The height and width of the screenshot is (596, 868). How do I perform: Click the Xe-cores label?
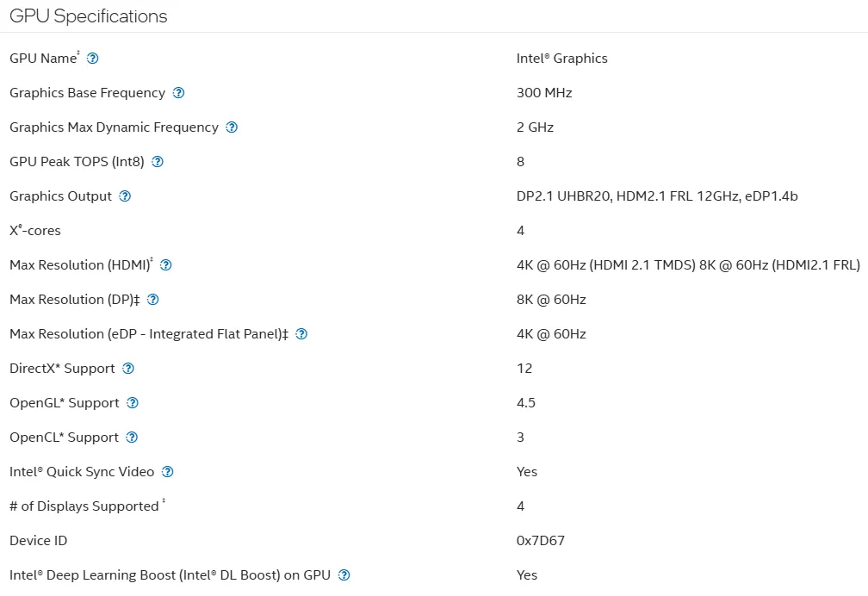34,230
